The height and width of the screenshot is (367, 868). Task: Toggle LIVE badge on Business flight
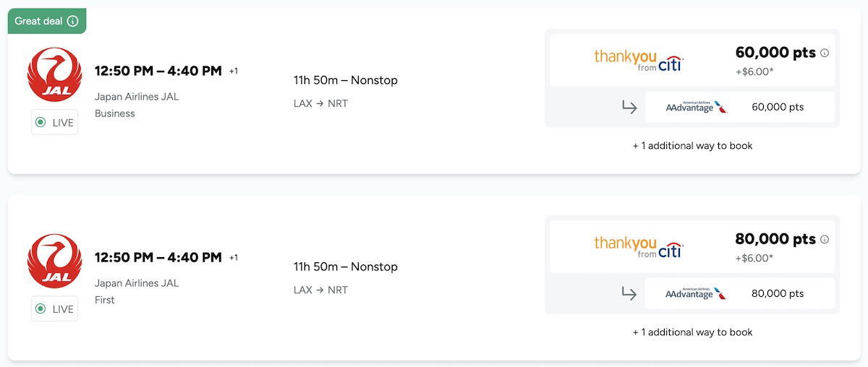(x=54, y=123)
